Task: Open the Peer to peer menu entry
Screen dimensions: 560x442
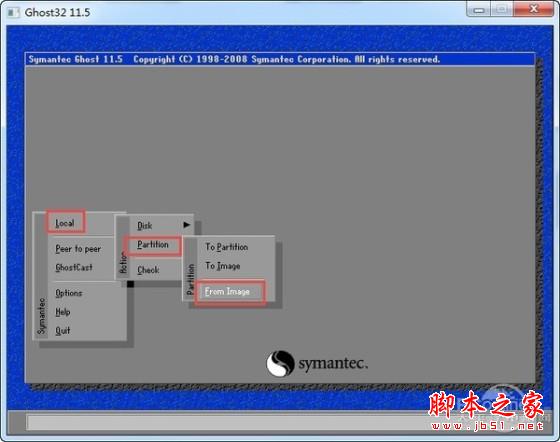Action: [78, 249]
